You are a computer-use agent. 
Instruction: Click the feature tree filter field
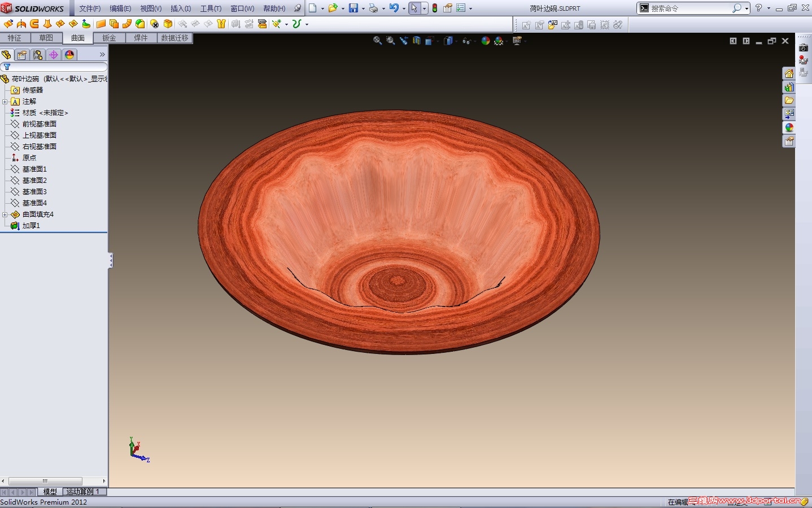[54, 67]
